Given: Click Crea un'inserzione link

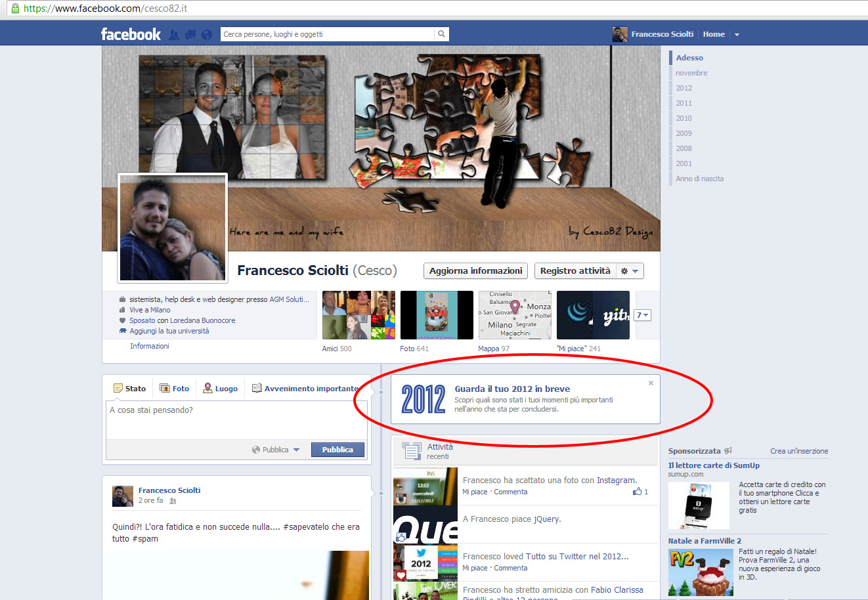Looking at the screenshot, I should (799, 451).
